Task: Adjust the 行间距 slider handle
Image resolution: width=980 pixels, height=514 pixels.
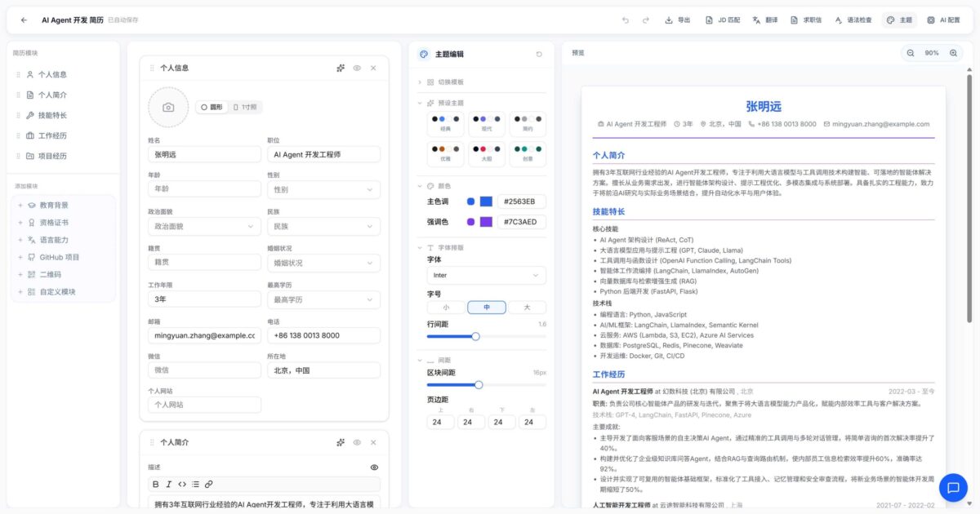Action: pyautogui.click(x=475, y=336)
